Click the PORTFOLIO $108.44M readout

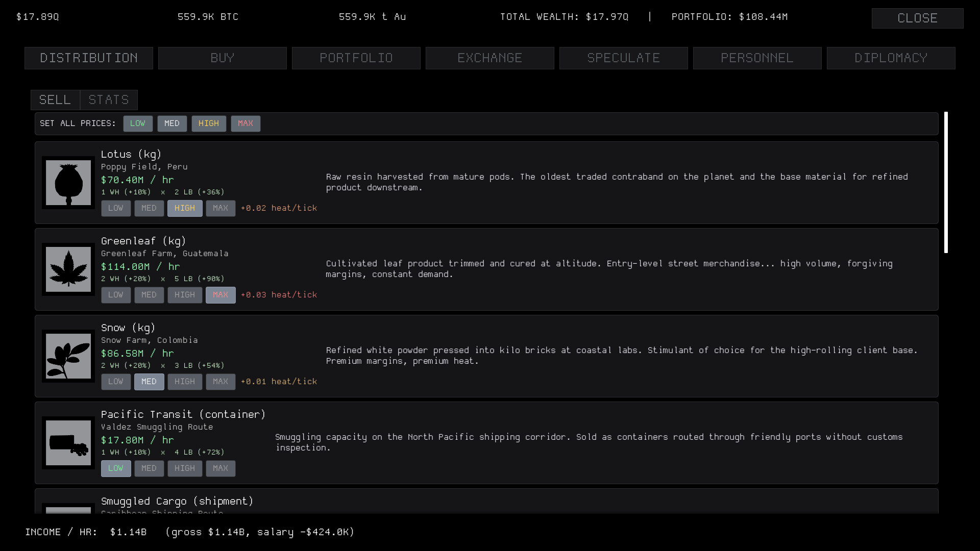click(729, 17)
